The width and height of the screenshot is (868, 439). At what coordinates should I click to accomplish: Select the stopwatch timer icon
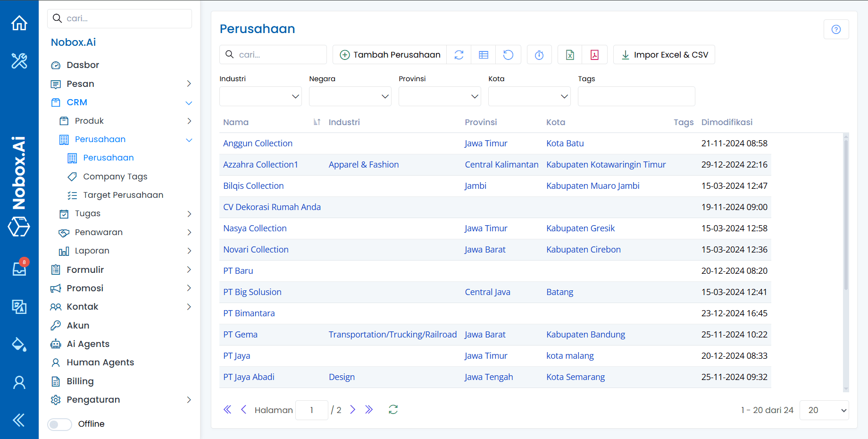[539, 54]
